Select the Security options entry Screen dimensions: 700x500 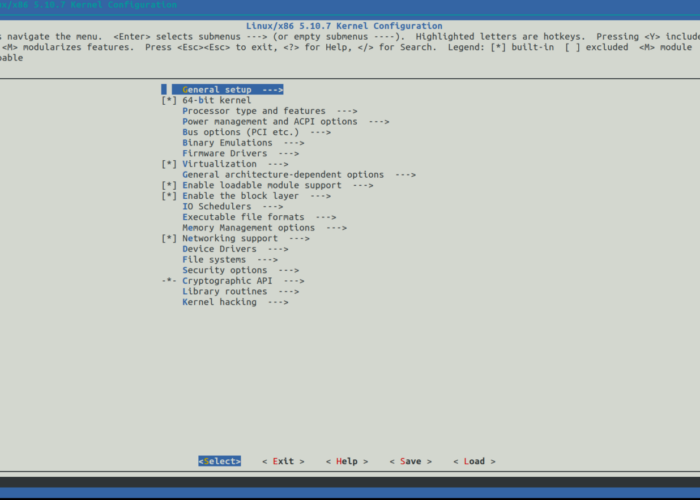pyautogui.click(x=225, y=270)
